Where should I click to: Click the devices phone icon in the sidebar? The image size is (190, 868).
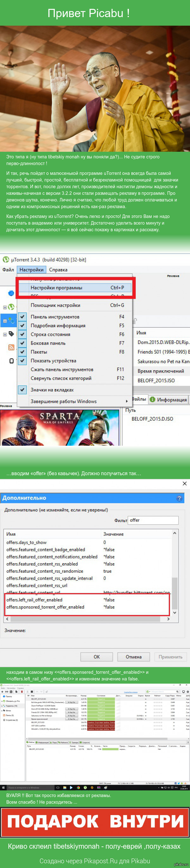tap(11, 361)
